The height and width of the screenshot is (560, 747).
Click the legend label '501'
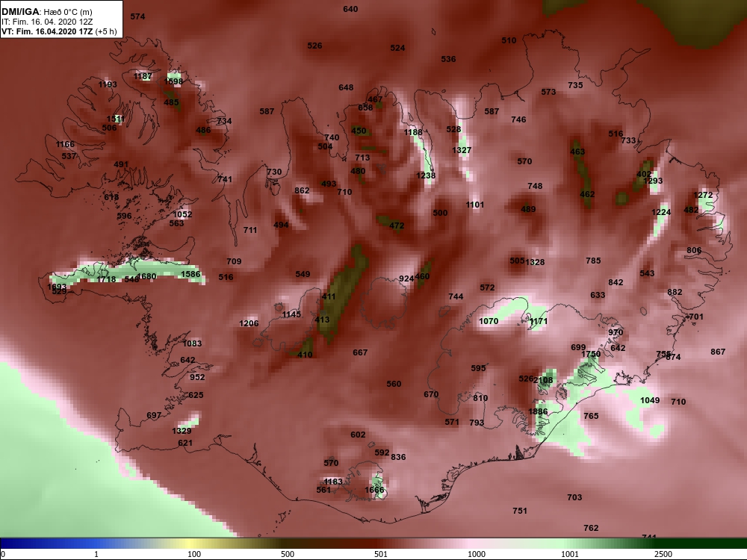point(381,554)
